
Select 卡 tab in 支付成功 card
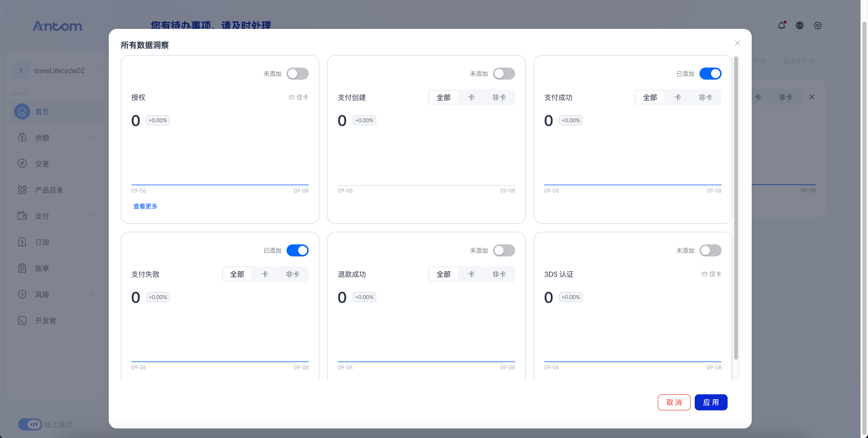[x=678, y=97]
